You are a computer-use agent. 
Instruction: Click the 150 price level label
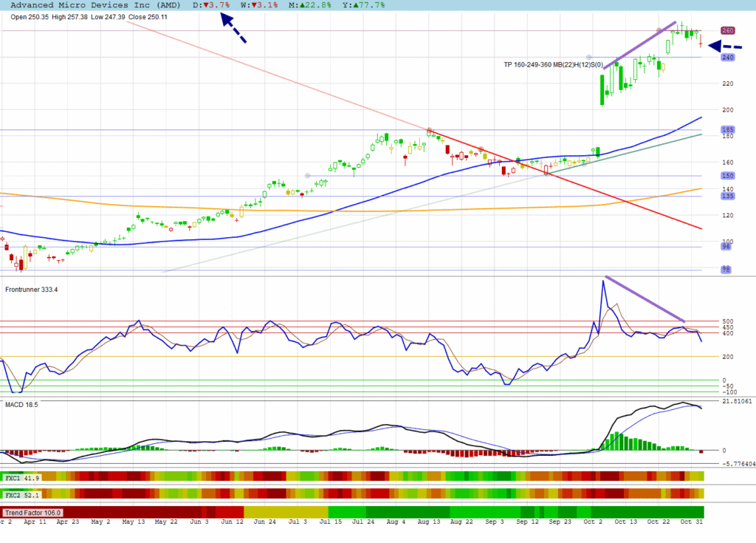click(x=727, y=176)
